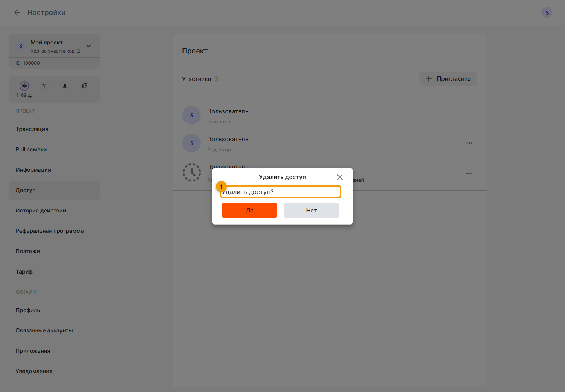Select the Доступ menu item
The image size is (565, 392).
pyautogui.click(x=55, y=190)
